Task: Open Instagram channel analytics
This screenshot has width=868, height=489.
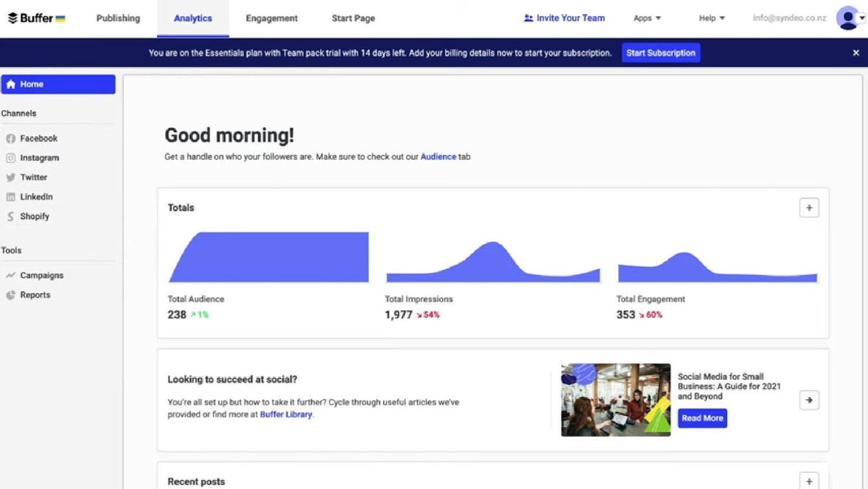Action: point(39,158)
